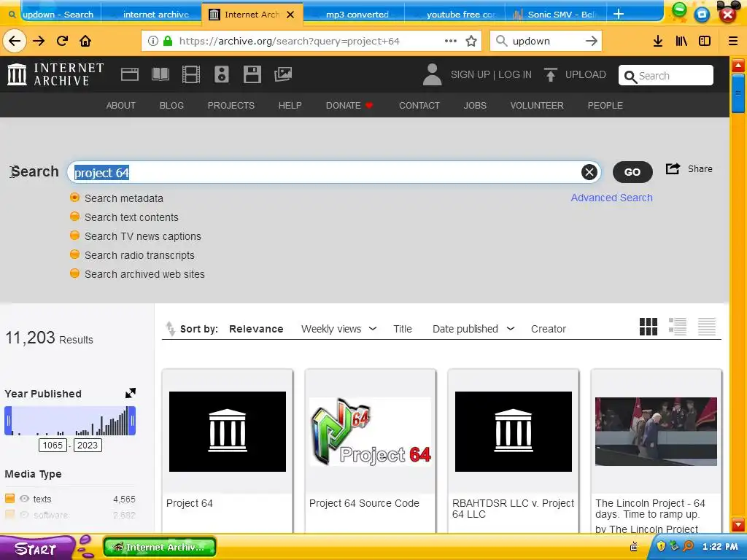747x560 pixels.
Task: Clear the search query with X icon
Action: (x=589, y=172)
